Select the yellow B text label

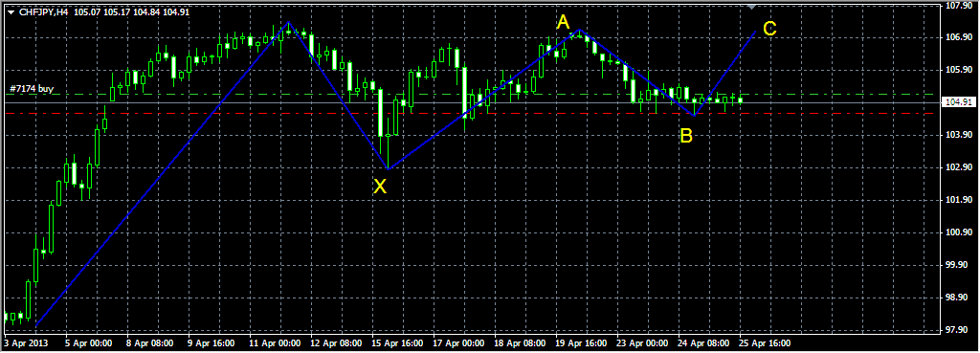tap(686, 136)
